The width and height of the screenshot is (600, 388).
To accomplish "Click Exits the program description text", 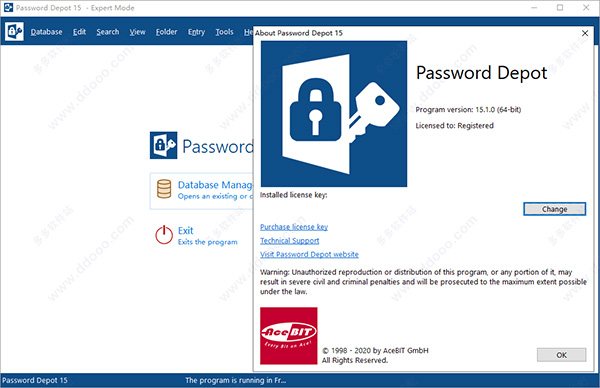I will (x=207, y=242).
